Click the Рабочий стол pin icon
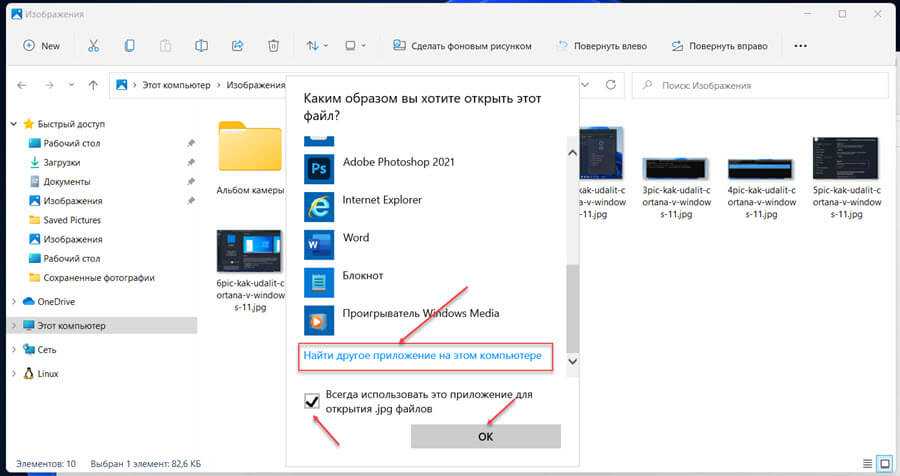 click(191, 143)
